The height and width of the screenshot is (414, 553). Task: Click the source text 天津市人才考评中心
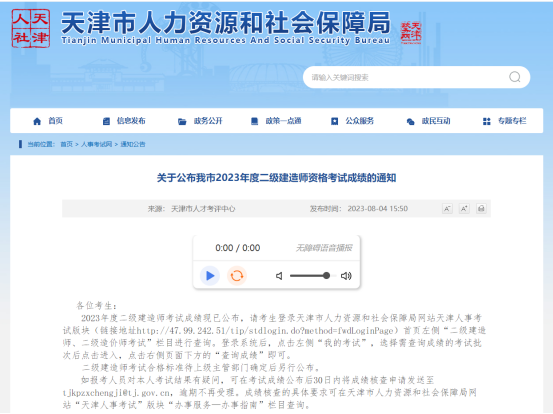pyautogui.click(x=203, y=209)
